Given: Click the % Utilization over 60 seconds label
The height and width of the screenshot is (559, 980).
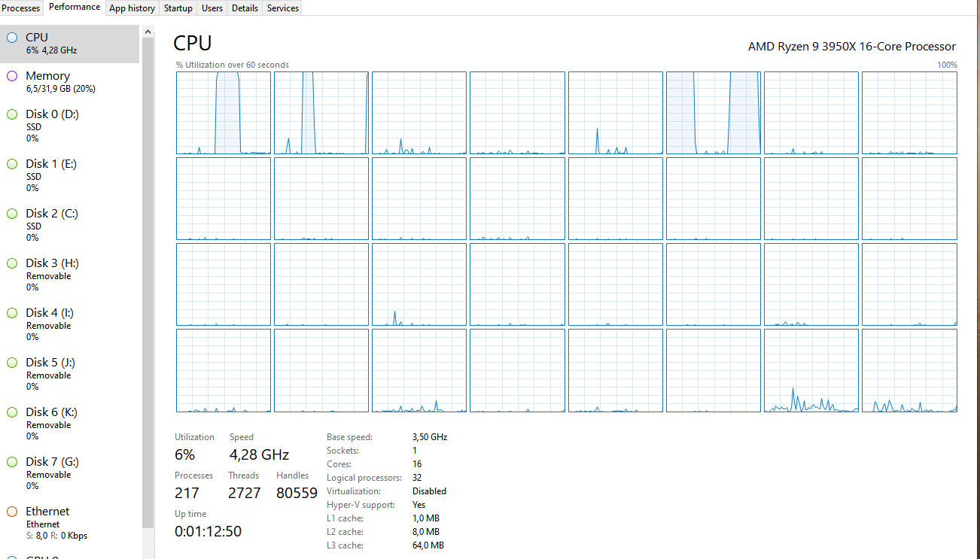Looking at the screenshot, I should tap(233, 65).
